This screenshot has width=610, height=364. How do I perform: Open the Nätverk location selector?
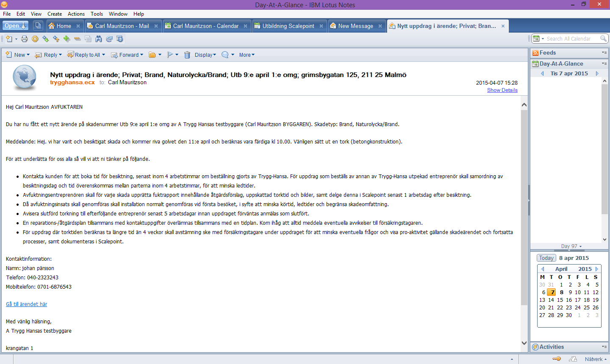(596, 359)
